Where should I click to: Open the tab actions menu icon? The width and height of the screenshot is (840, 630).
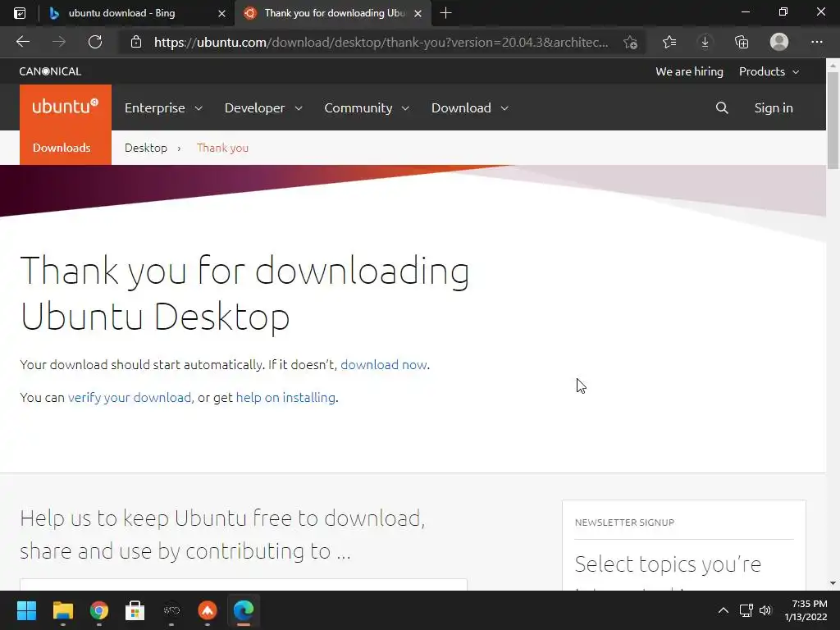coord(20,13)
